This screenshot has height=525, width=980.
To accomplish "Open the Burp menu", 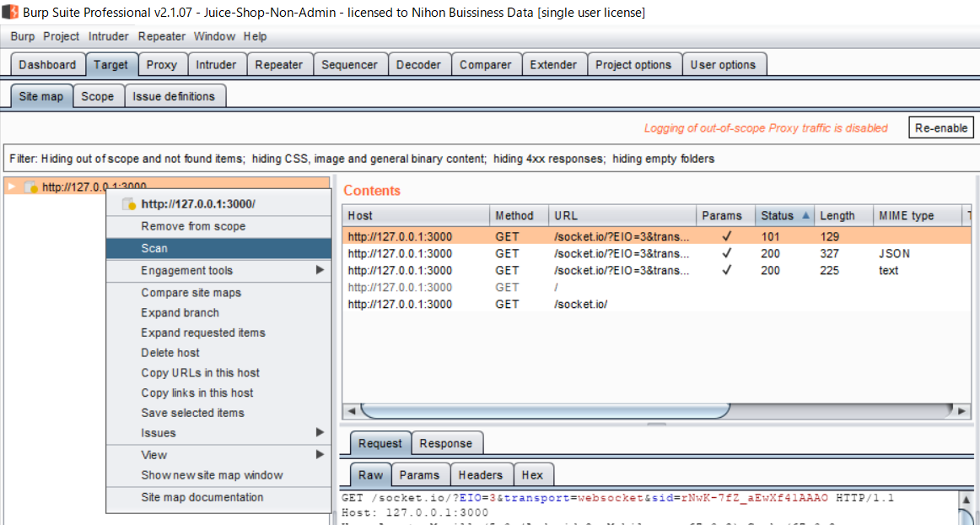I will pos(23,36).
